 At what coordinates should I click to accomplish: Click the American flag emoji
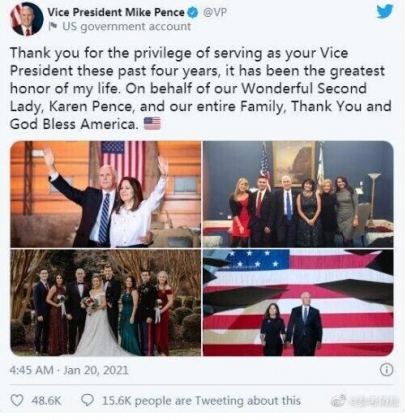tap(152, 124)
